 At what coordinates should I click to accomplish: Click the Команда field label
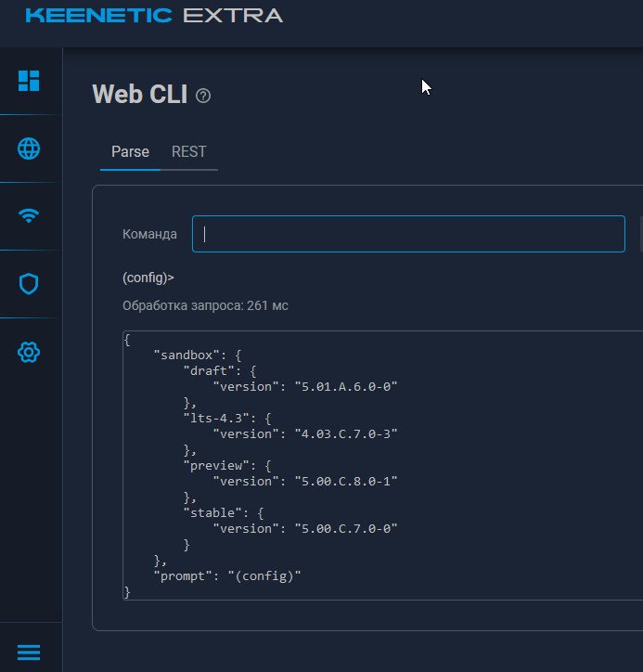(149, 234)
